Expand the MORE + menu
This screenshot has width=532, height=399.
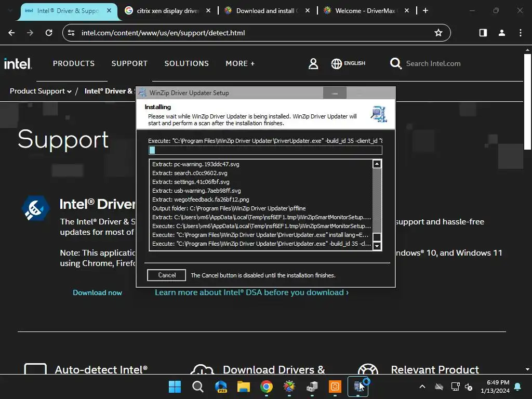240,63
